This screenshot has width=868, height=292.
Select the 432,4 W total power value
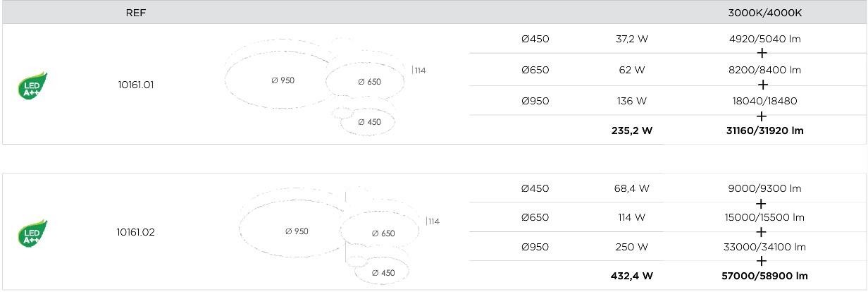(632, 276)
